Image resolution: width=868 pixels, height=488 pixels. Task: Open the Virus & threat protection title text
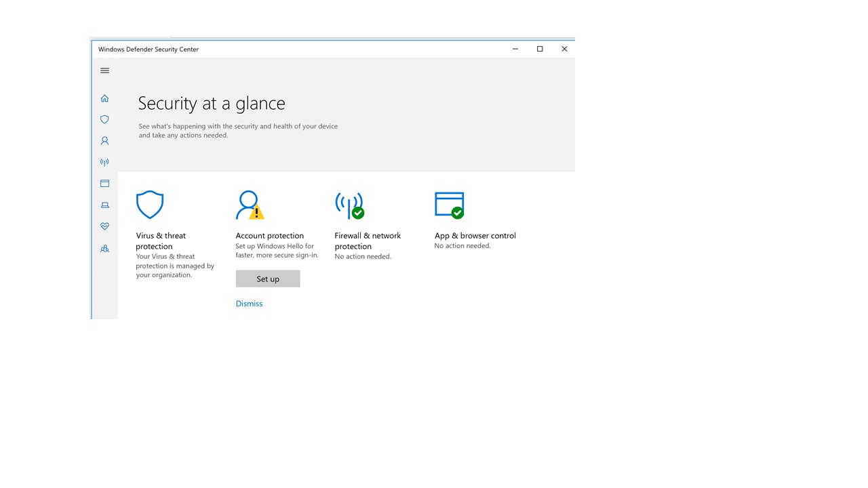point(161,241)
